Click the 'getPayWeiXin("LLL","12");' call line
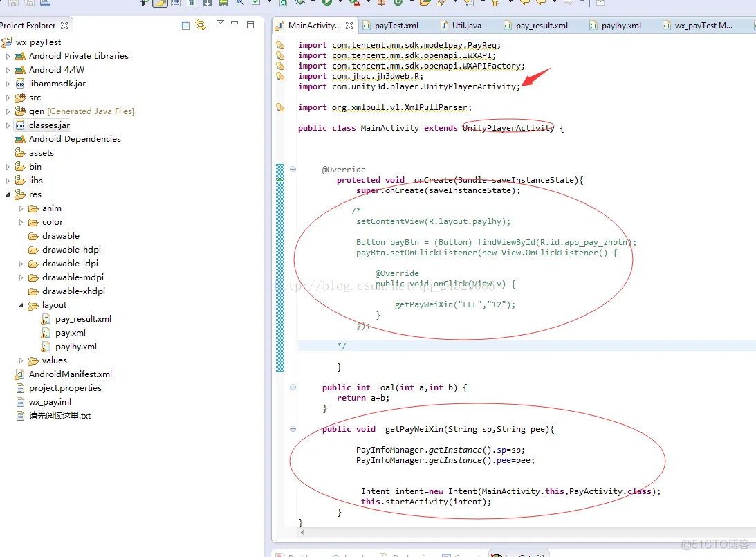Image resolution: width=756 pixels, height=557 pixels. (x=455, y=304)
